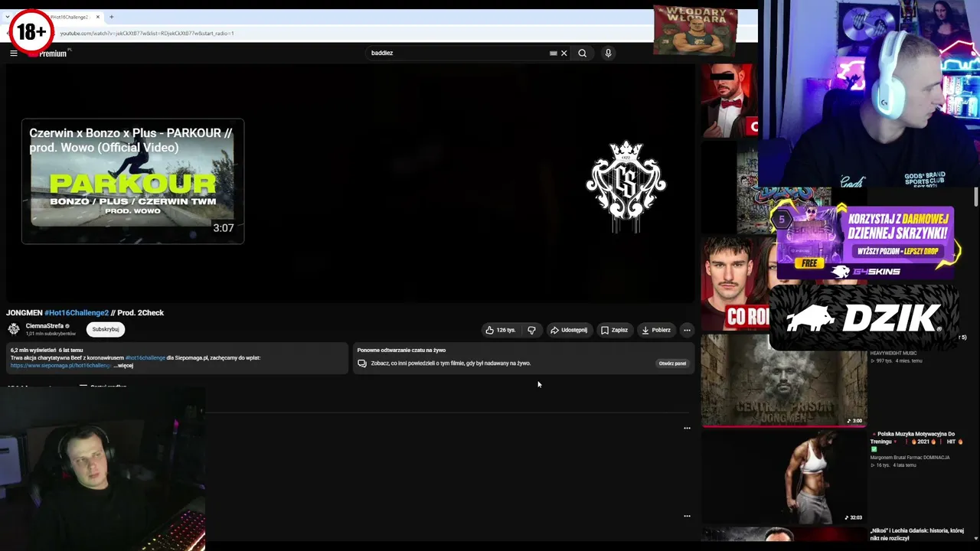This screenshot has height=551, width=980.
Task: Open the CiemnaStrefa channel name link
Action: click(44, 326)
